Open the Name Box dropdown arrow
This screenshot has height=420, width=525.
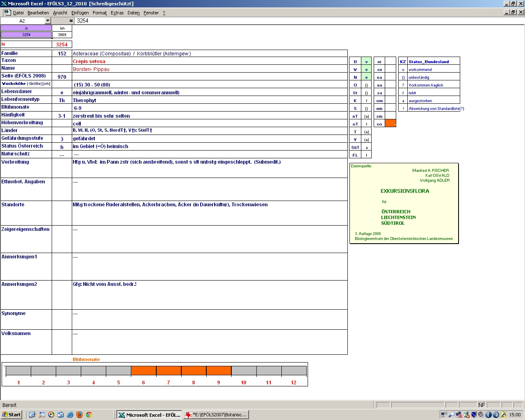pos(48,21)
